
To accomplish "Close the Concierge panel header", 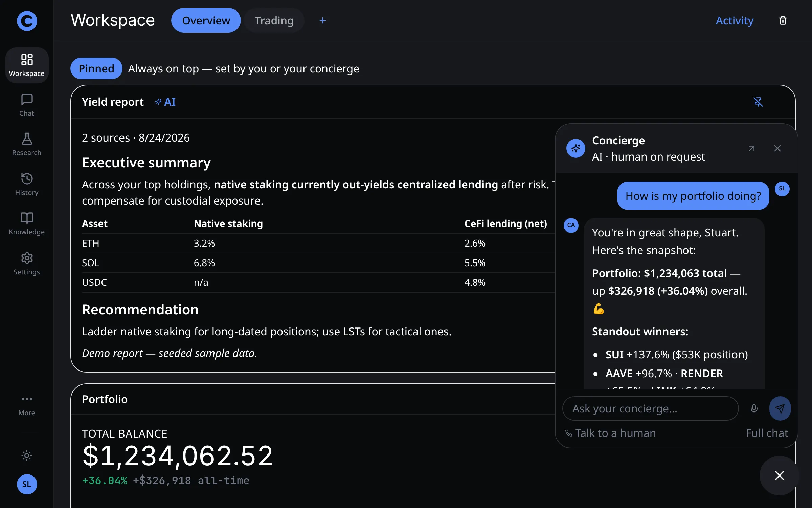I will 777,148.
